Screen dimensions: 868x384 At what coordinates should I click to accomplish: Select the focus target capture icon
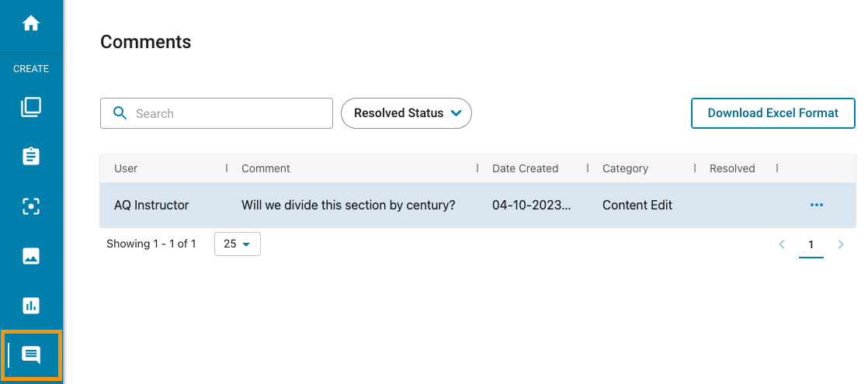31,206
